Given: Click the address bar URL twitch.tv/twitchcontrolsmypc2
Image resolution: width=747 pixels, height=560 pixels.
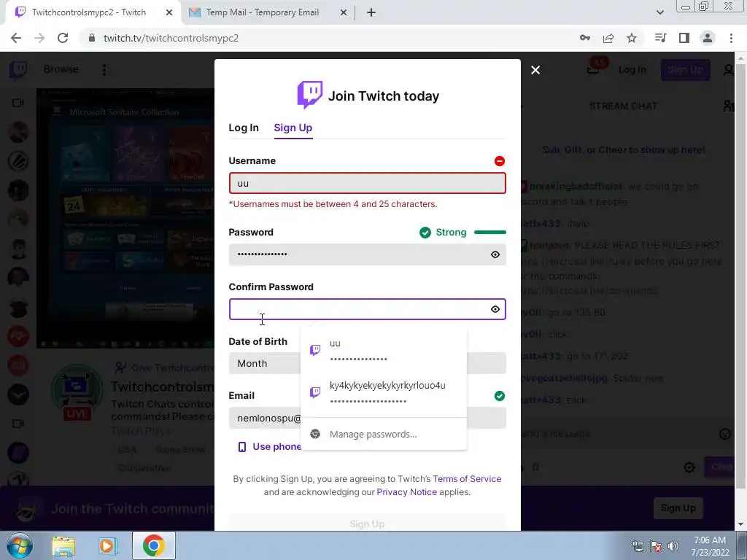Looking at the screenshot, I should tap(171, 38).
